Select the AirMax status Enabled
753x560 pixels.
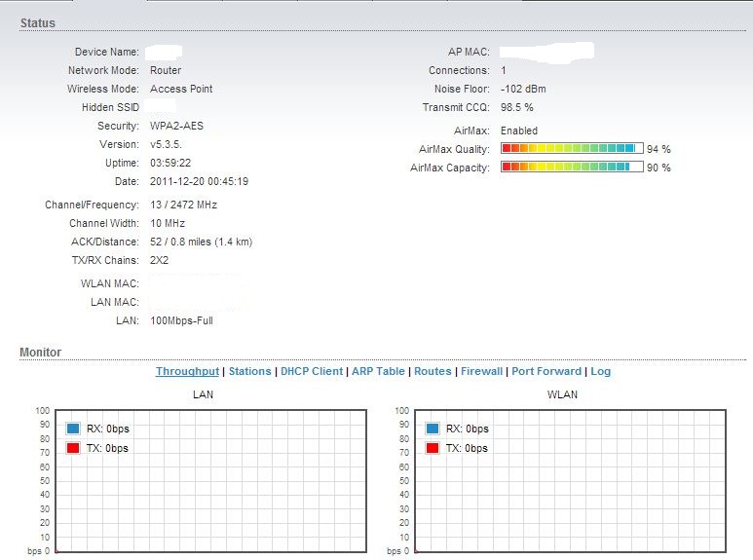519,131
